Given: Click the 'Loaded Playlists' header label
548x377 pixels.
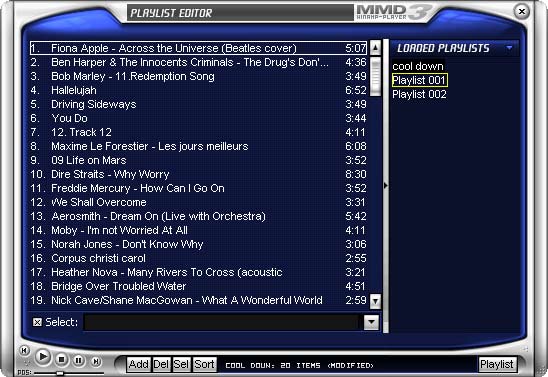Looking at the screenshot, I should [443, 48].
